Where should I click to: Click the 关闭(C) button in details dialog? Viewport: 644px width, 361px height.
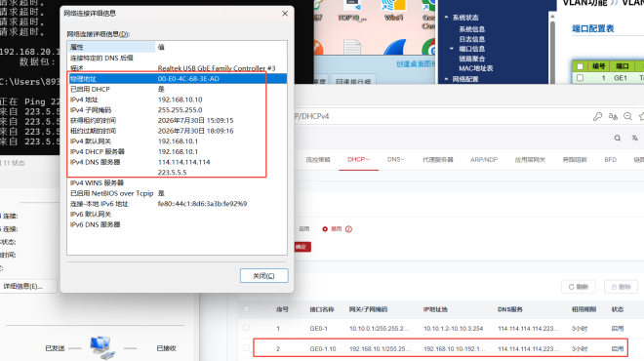[263, 275]
